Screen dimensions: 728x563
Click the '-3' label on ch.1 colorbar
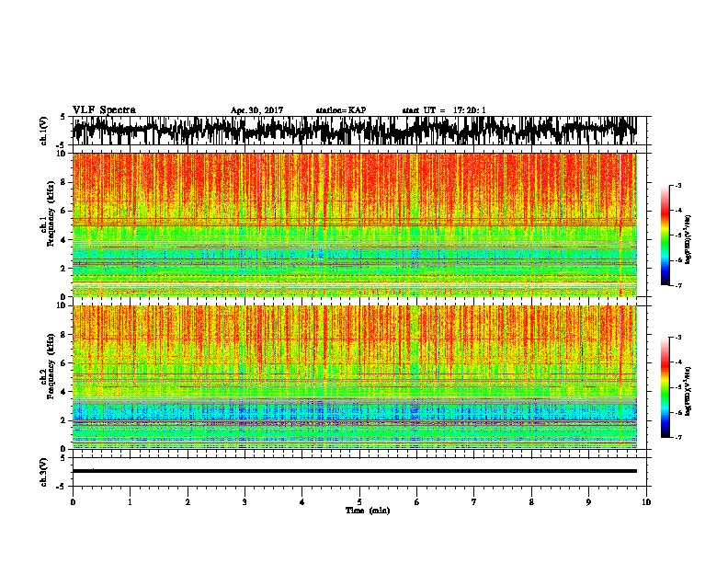point(678,185)
